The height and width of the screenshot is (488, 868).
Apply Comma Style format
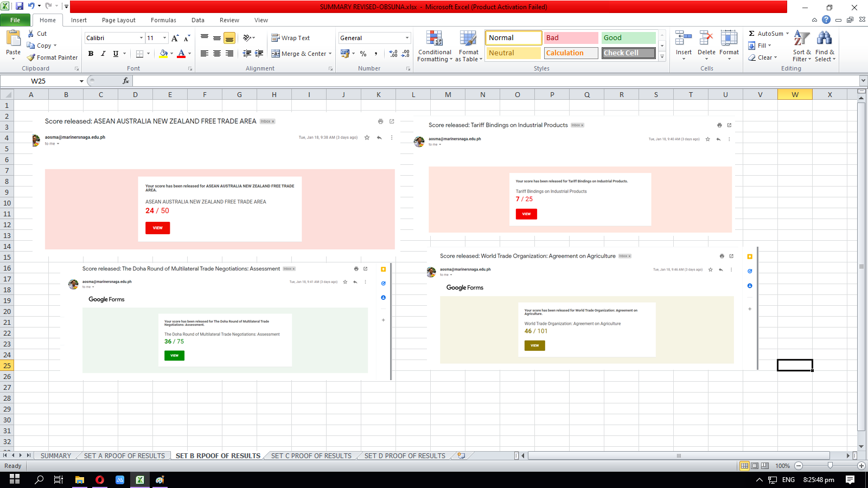click(376, 54)
